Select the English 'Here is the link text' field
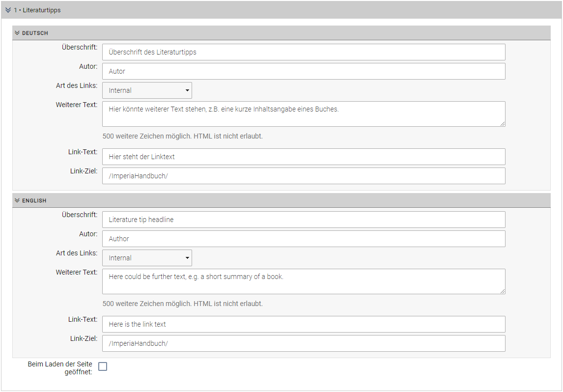This screenshot has width=563, height=392. (x=304, y=324)
